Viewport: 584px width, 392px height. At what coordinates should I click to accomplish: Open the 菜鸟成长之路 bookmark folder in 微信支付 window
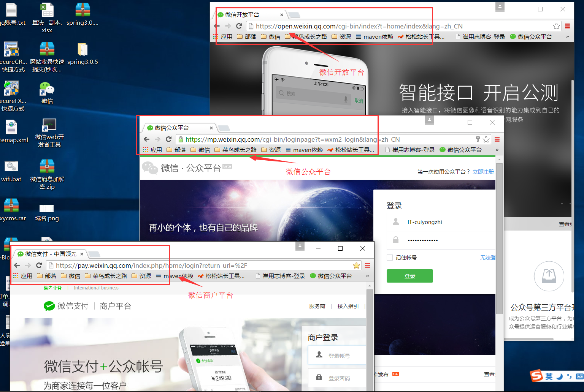[106, 276]
